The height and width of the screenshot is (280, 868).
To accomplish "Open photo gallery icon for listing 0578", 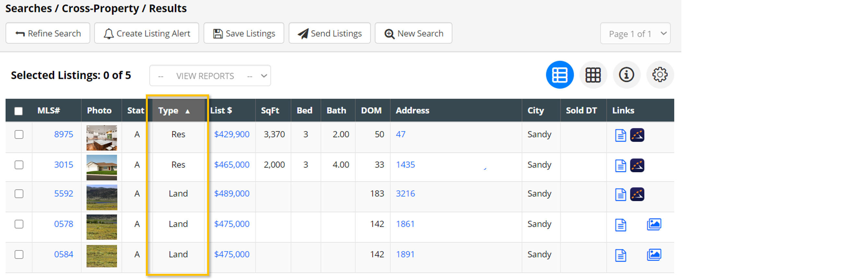I will point(654,224).
